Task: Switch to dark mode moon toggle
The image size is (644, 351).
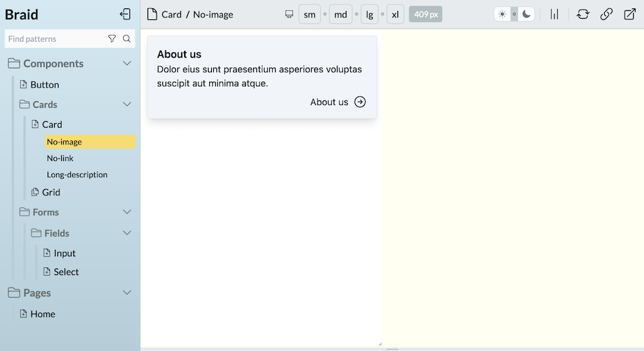Action: (526, 14)
